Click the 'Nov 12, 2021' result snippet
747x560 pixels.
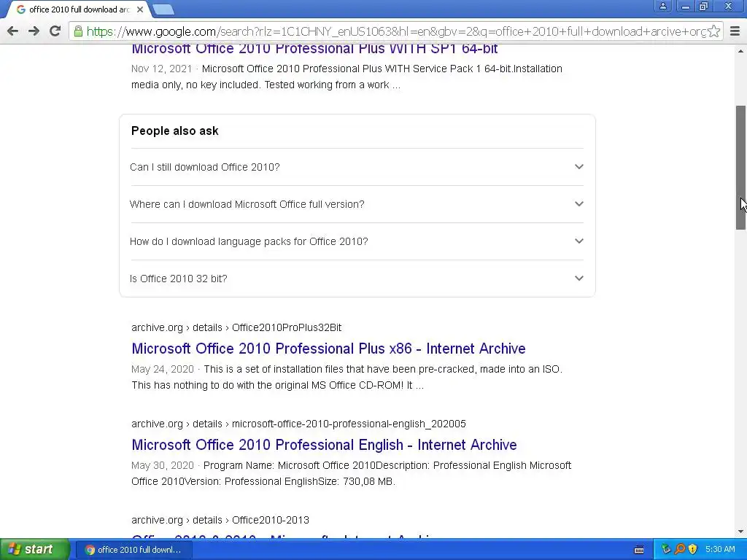(x=347, y=77)
